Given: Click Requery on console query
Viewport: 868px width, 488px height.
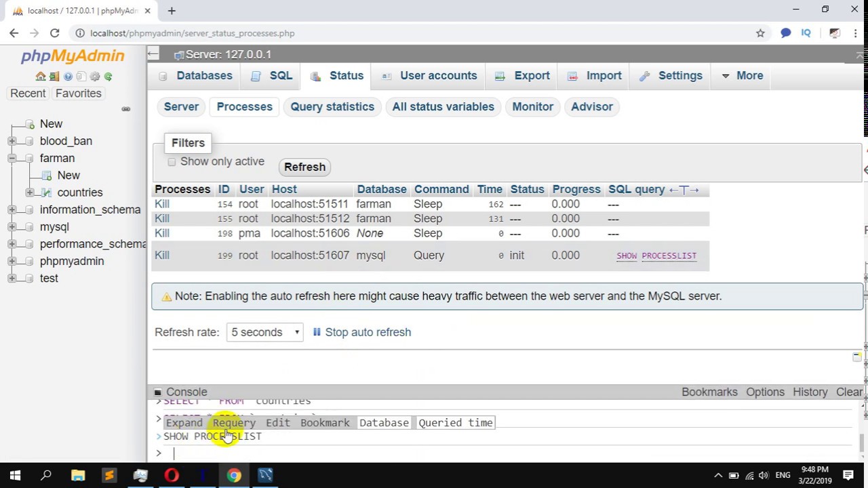Looking at the screenshot, I should coord(234,423).
